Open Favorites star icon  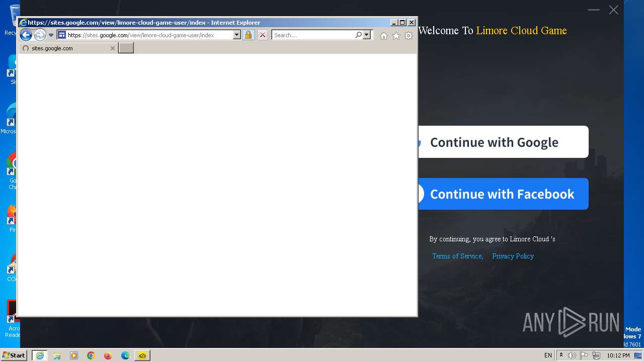point(396,36)
